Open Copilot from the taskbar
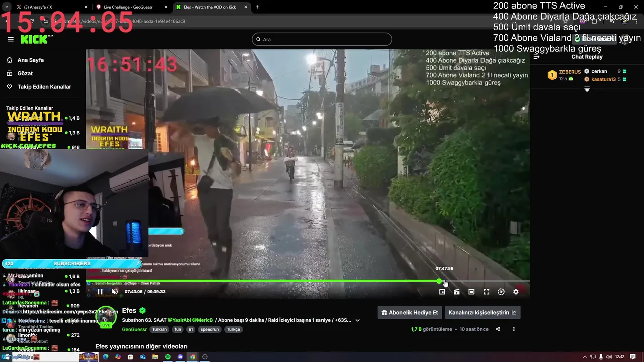644x362 pixels. [x=118, y=357]
